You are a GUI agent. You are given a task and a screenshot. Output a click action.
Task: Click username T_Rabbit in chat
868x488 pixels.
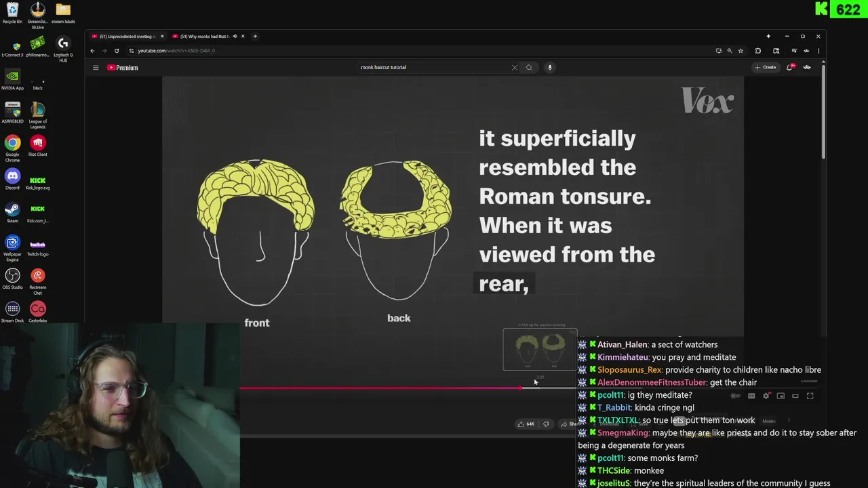(x=614, y=408)
